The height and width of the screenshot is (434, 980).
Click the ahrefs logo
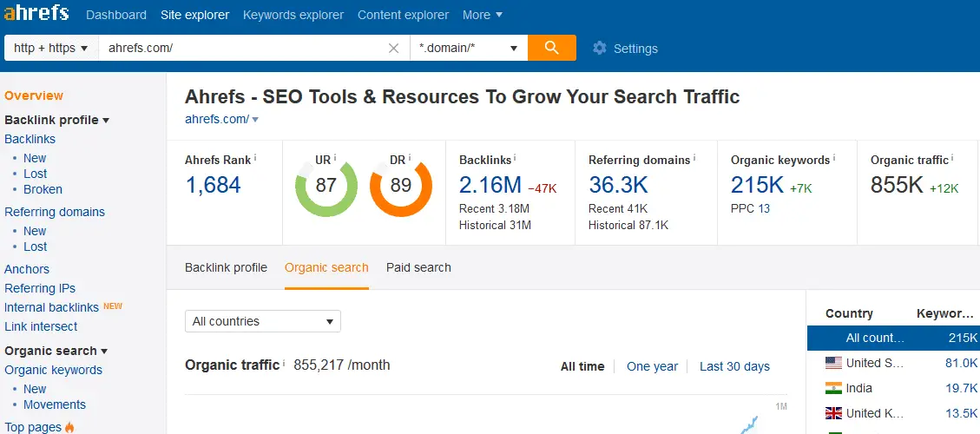pyautogui.click(x=36, y=14)
